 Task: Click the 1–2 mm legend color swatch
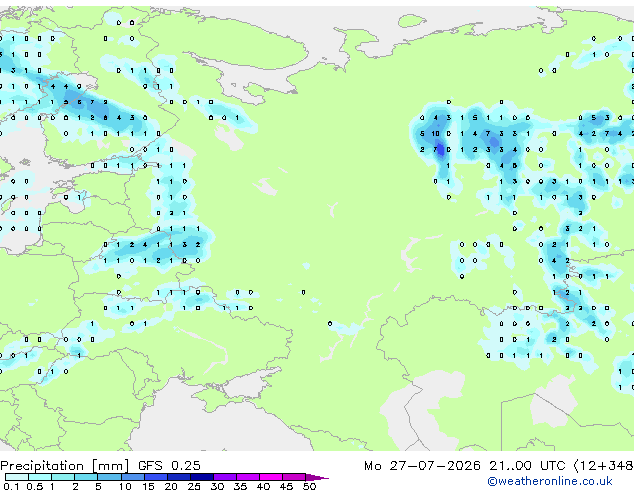(63, 477)
